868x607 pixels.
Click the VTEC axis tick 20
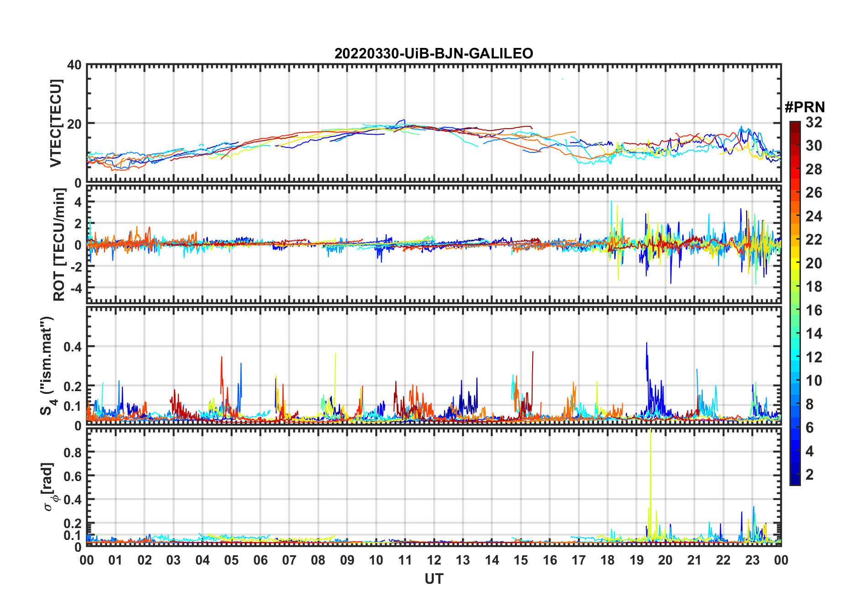click(74, 124)
